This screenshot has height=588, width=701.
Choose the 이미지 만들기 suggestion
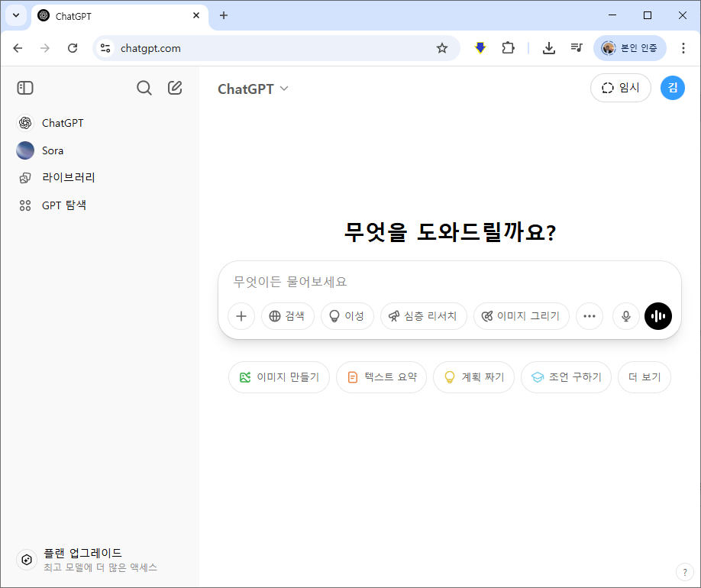point(279,377)
